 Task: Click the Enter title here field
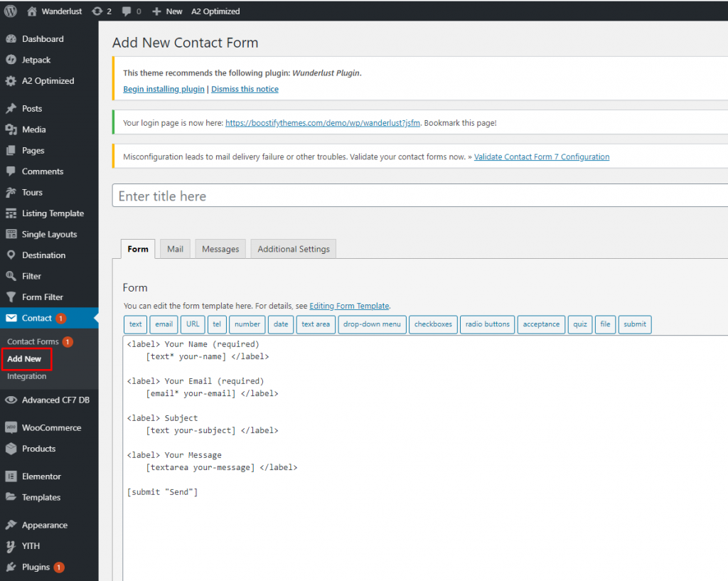[419, 196]
